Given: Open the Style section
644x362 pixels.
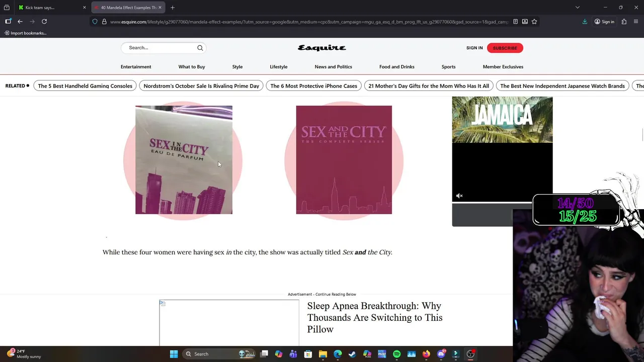Looking at the screenshot, I should tap(237, 67).
